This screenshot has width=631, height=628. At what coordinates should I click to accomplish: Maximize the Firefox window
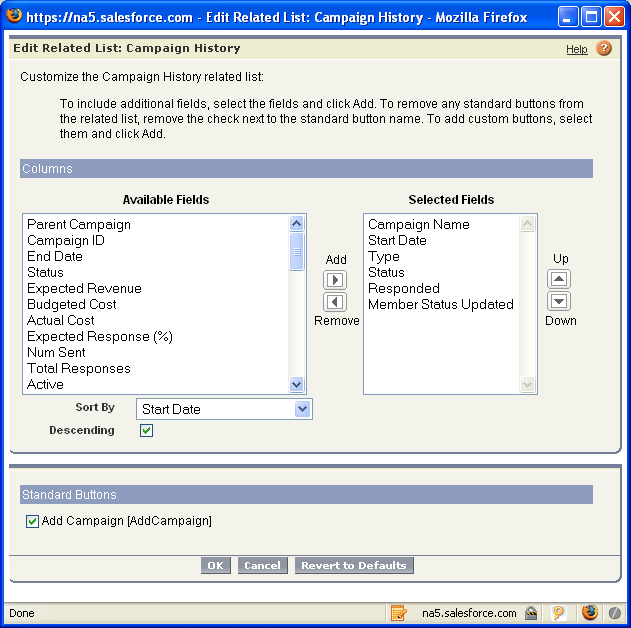pyautogui.click(x=591, y=17)
